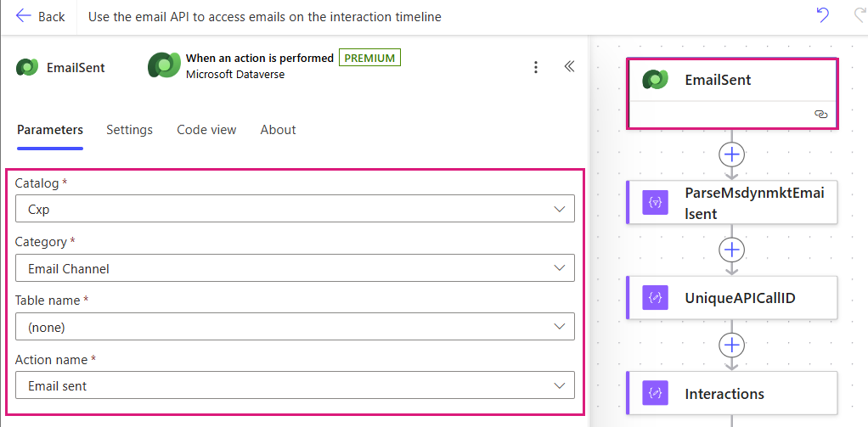Viewport: 868px width, 427px height.
Task: Click the connection link icon on EmailSent card
Action: [821, 115]
